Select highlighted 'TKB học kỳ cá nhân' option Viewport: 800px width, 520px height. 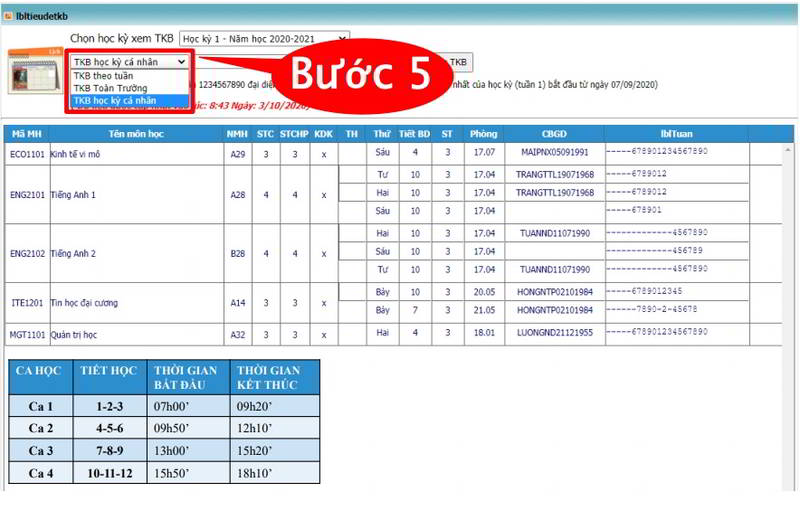tap(115, 101)
